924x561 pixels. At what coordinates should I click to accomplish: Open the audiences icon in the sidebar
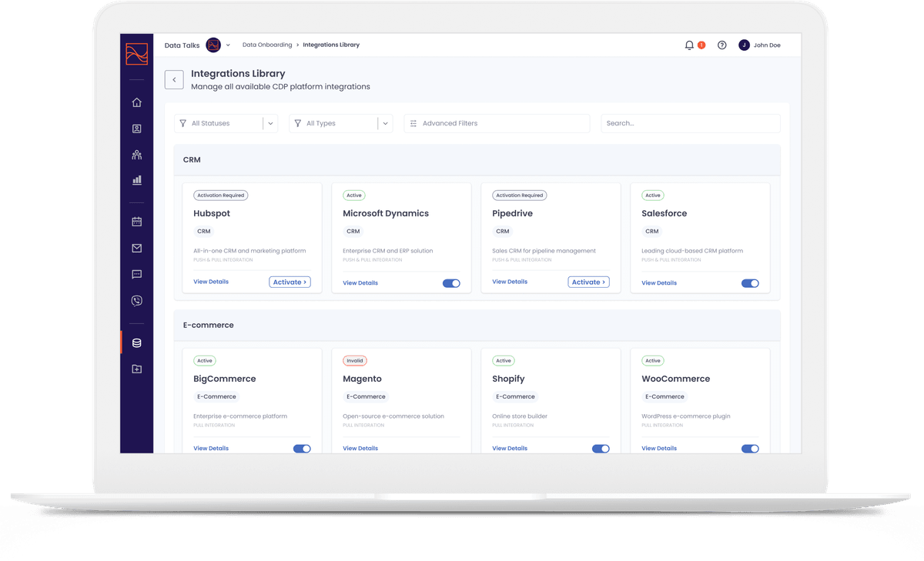coord(136,154)
